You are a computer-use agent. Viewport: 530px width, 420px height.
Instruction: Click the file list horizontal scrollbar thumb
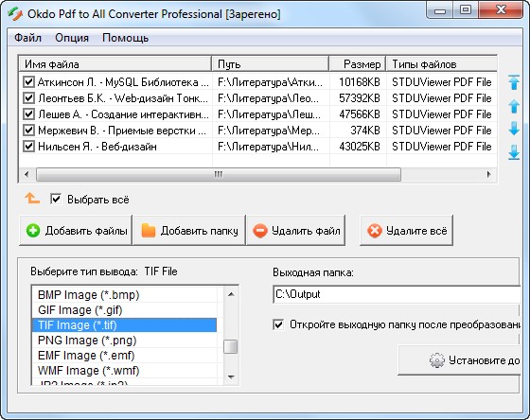point(219,174)
